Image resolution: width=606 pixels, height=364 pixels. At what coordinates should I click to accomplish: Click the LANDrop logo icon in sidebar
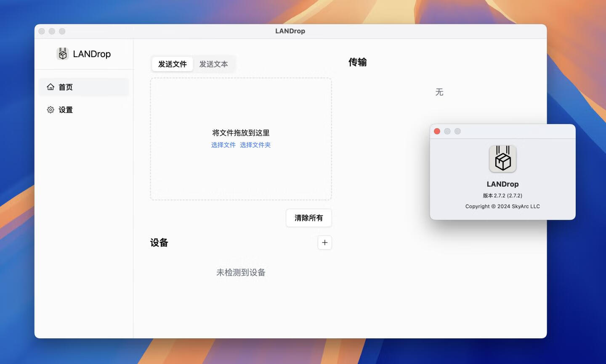click(63, 54)
